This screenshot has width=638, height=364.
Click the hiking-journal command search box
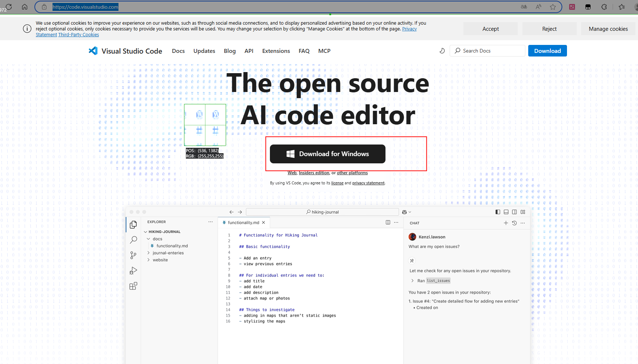322,212
